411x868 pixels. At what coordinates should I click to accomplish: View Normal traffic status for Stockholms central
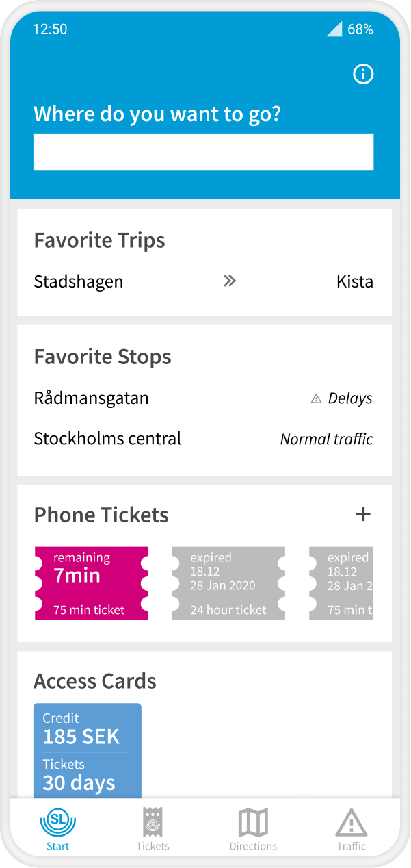(x=326, y=439)
